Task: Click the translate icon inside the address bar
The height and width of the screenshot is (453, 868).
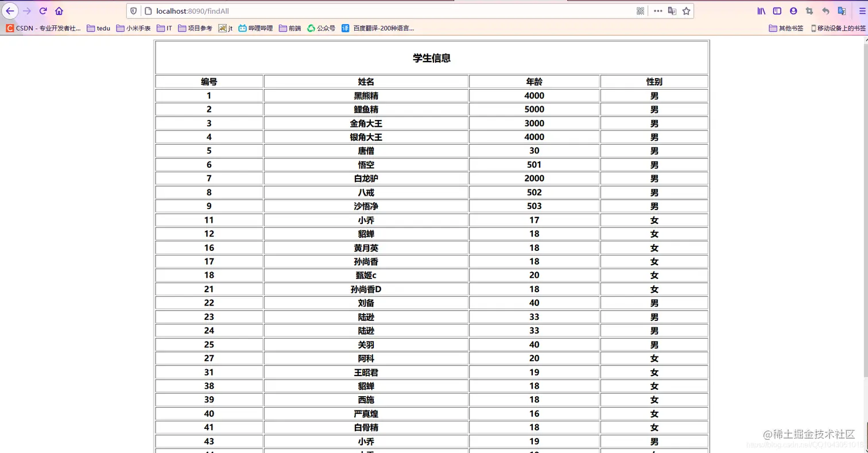Action: coord(672,11)
